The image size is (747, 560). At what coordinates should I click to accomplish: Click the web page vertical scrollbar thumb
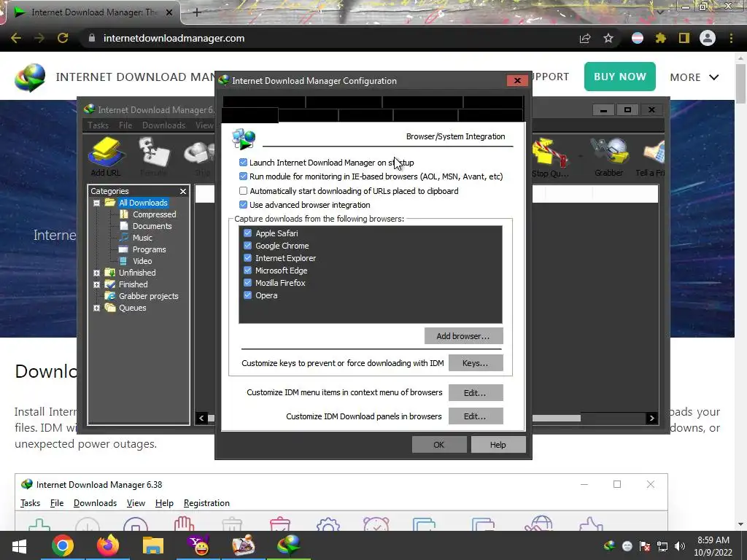coord(741,82)
